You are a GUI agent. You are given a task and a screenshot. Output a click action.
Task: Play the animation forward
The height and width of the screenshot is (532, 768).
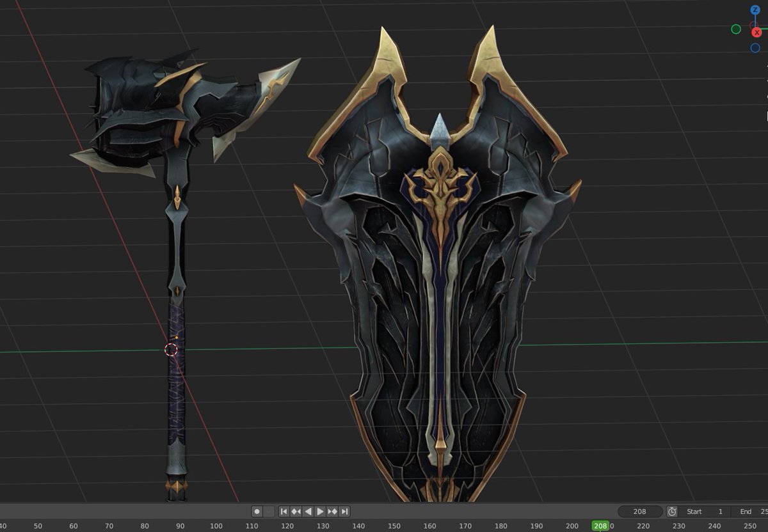320,512
